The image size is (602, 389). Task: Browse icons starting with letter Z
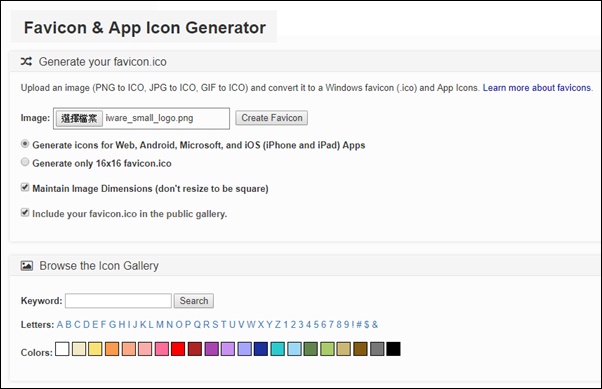[x=278, y=324]
